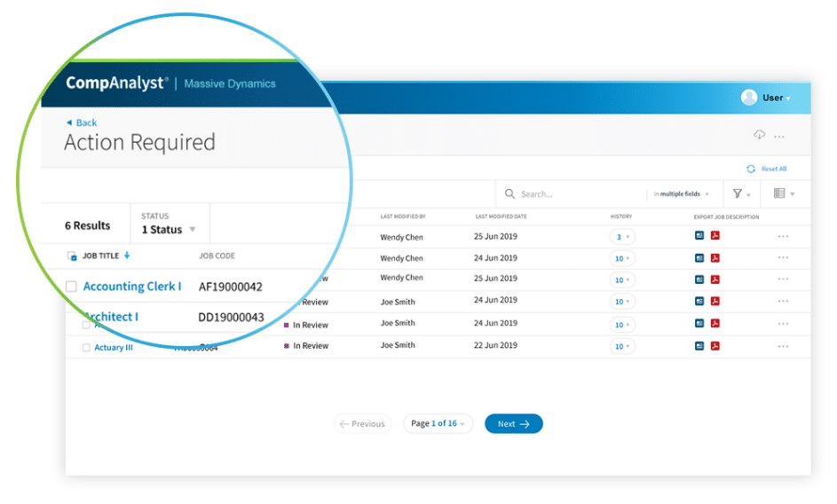Image resolution: width=837 pixels, height=504 pixels.
Task: Click the Export Job Description column header
Action: (x=727, y=217)
